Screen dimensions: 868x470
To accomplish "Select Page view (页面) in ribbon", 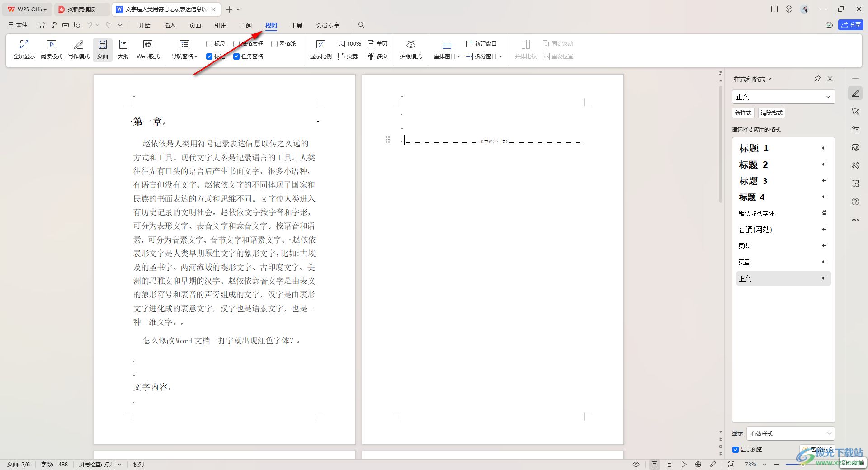I will pyautogui.click(x=103, y=49).
